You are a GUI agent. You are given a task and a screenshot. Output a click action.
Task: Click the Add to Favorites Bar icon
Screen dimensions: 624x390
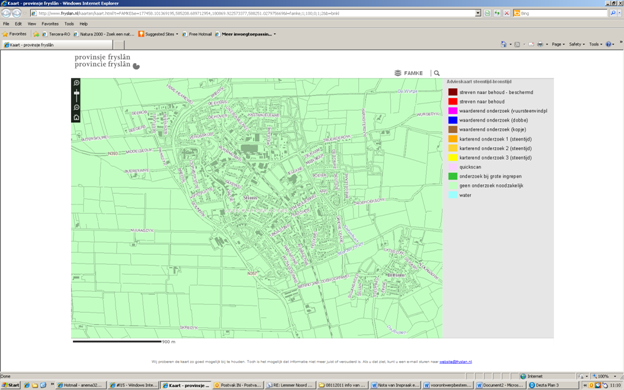pos(36,34)
